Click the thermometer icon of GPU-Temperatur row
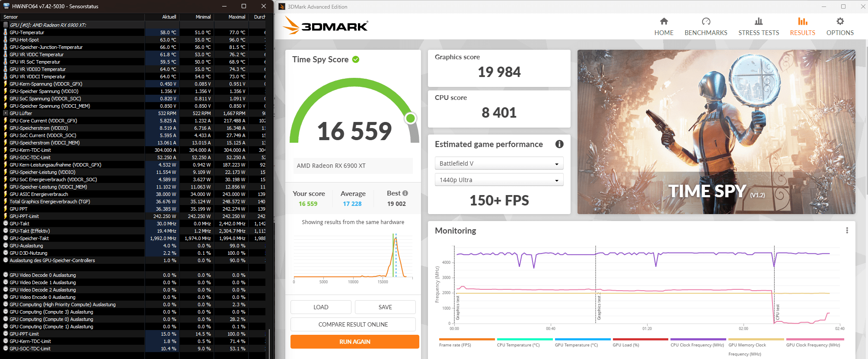868x359 pixels. (6, 32)
